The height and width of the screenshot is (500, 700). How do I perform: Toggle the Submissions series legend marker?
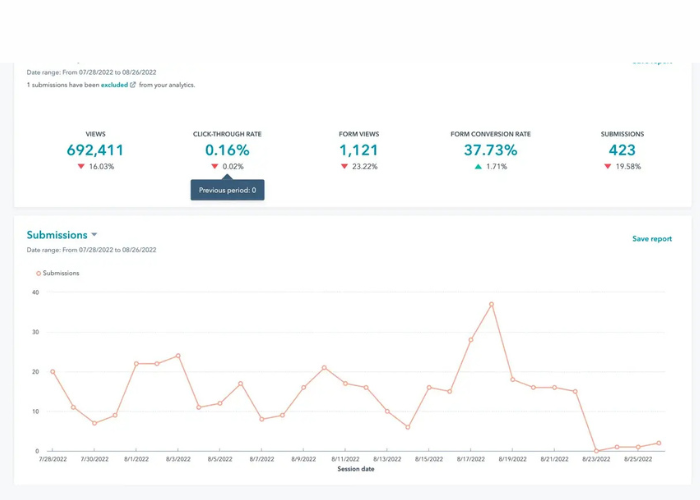coord(39,272)
